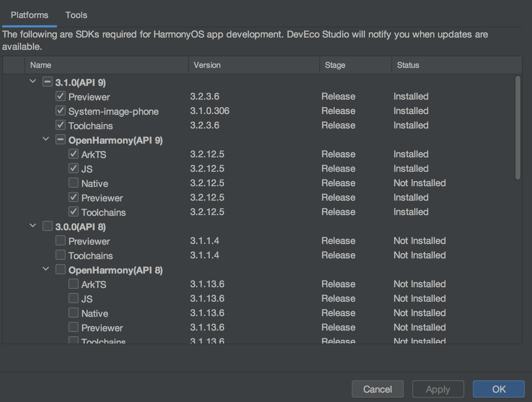
Task: Uncheck Toolchains 3.2.12.5 checkbox
Action: (x=74, y=211)
